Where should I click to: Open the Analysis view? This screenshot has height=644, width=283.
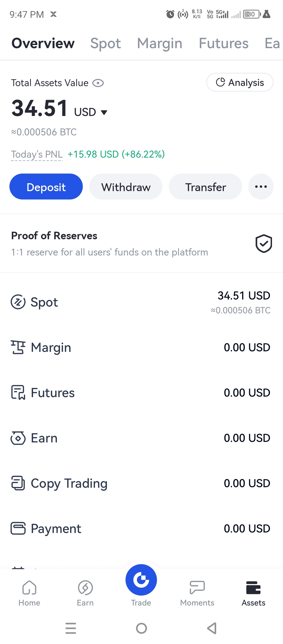[240, 82]
